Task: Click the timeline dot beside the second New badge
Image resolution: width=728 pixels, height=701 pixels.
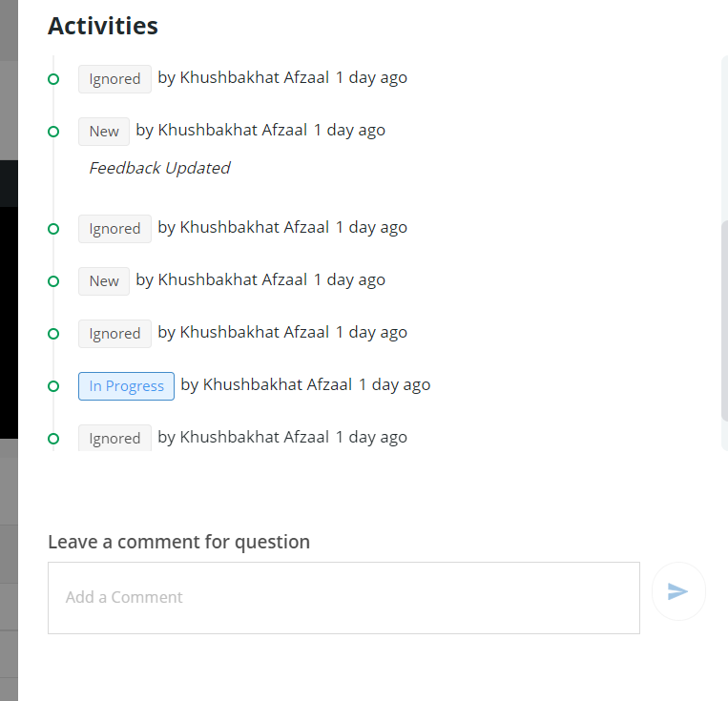Action: (53, 281)
